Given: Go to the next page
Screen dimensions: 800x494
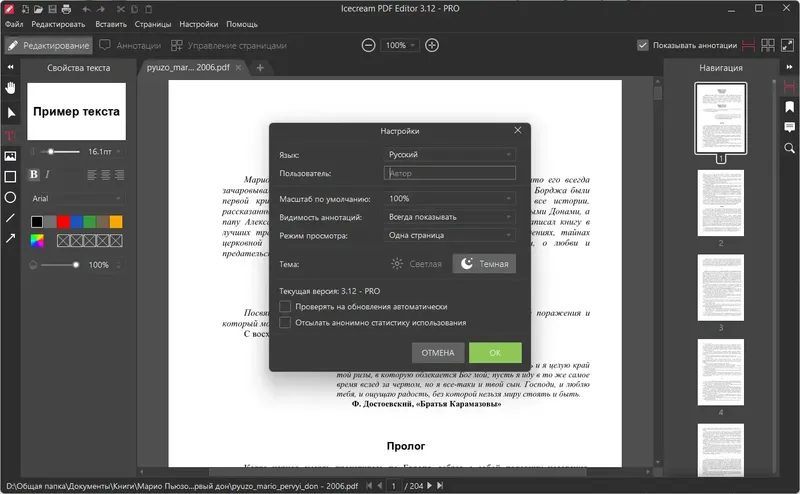Looking at the screenshot, I should pyautogui.click(x=429, y=486).
